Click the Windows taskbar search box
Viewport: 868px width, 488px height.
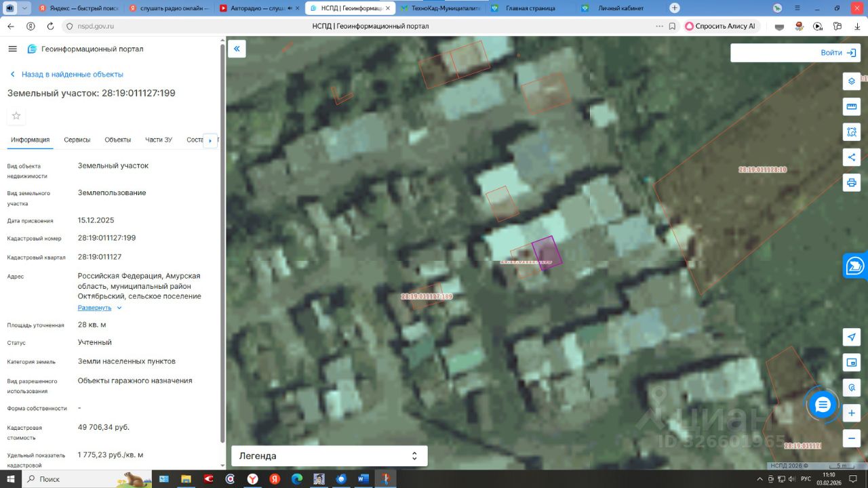[87, 479]
